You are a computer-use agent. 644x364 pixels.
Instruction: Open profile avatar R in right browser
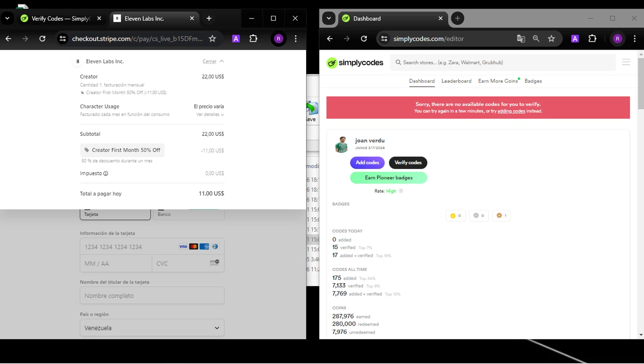pyautogui.click(x=618, y=39)
